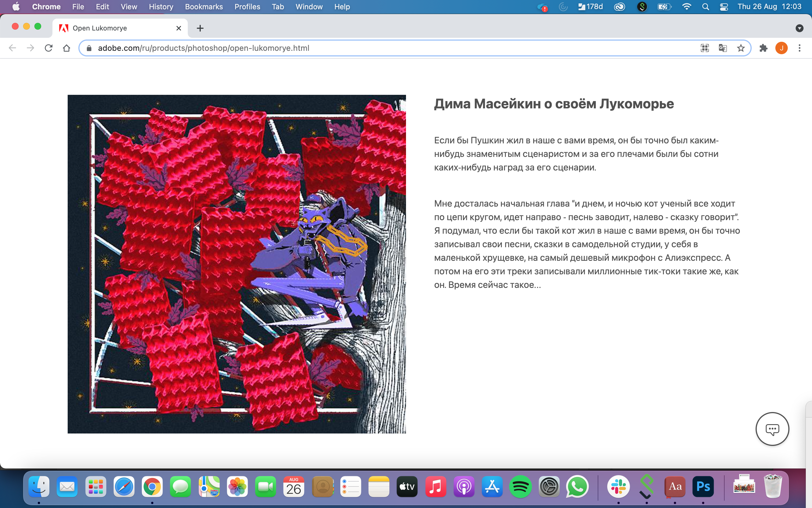Viewport: 812px width, 508px height.
Task: View site info via the lock icon
Action: pyautogui.click(x=89, y=48)
